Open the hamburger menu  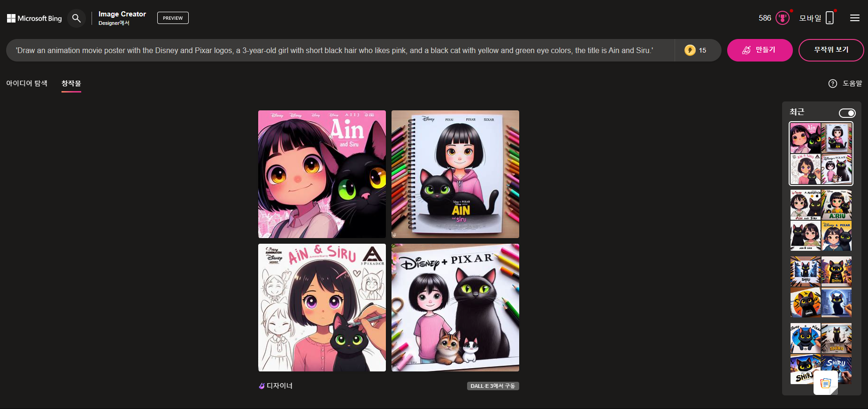(855, 18)
